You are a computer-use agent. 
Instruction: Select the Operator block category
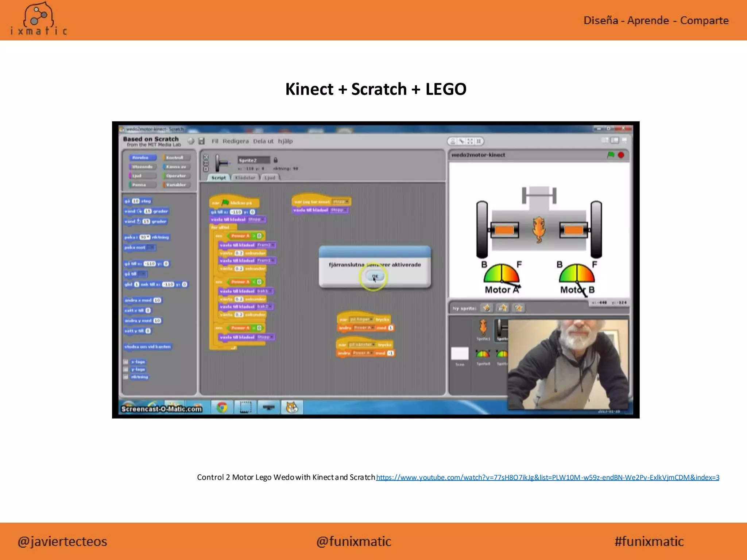(177, 176)
